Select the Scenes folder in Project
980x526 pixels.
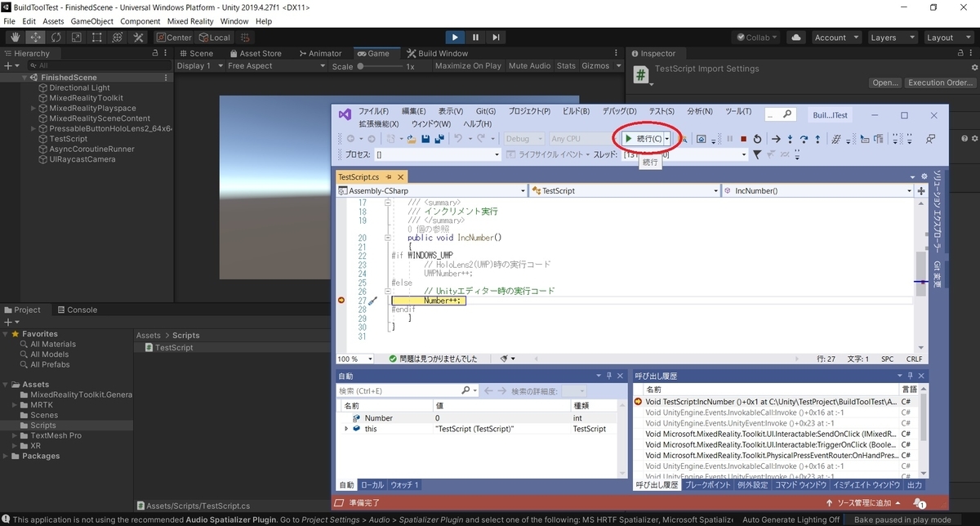(44, 415)
